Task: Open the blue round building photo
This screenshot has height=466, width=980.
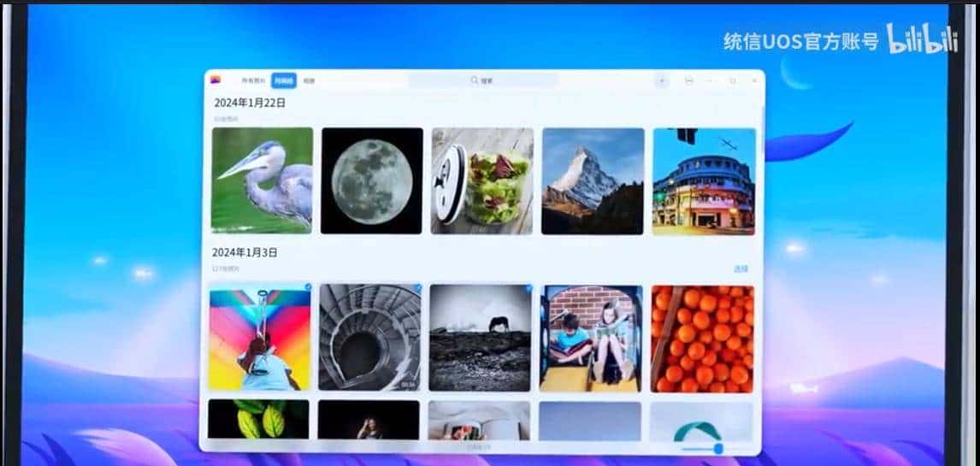Action: [704, 182]
